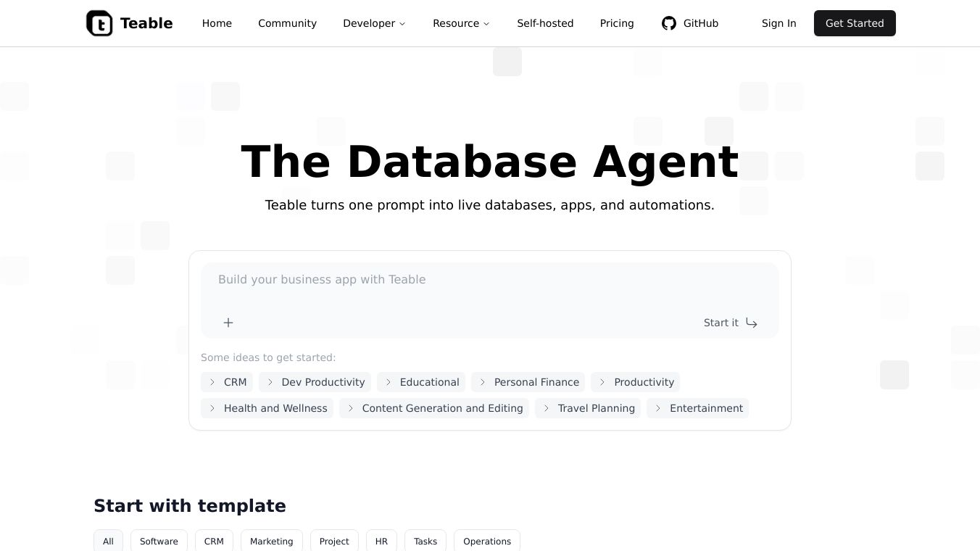Click the GitHub octocat icon
The height and width of the screenshot is (551, 980).
pyautogui.click(x=668, y=23)
